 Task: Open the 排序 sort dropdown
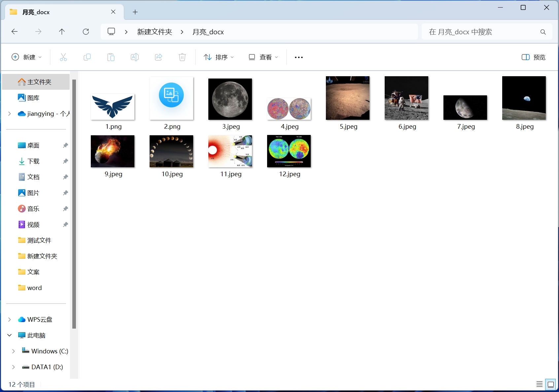coord(219,57)
